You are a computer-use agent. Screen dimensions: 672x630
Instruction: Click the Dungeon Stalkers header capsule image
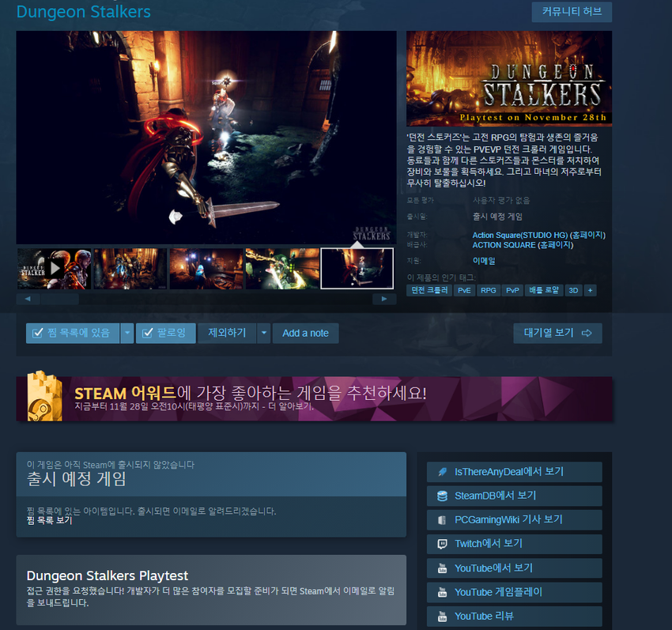tap(509, 78)
